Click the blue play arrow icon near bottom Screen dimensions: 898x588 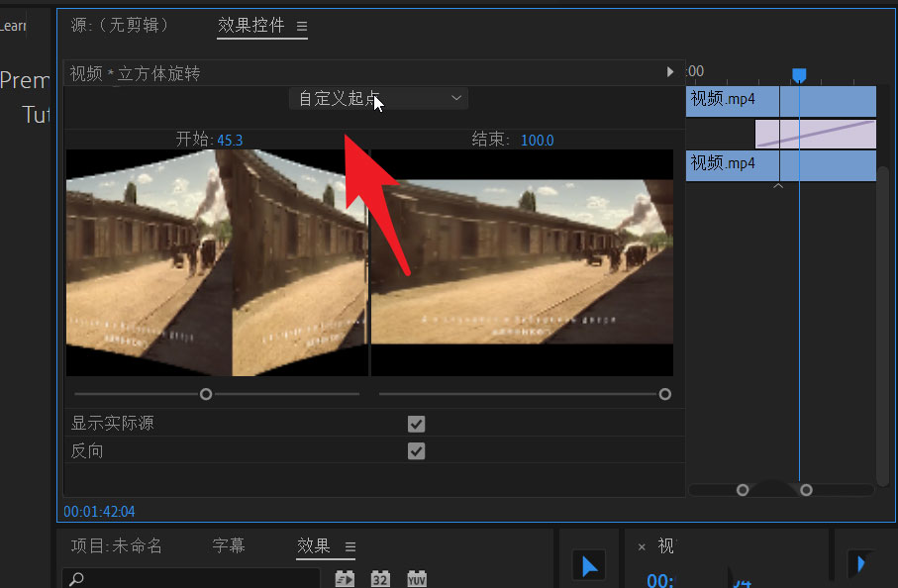click(589, 565)
